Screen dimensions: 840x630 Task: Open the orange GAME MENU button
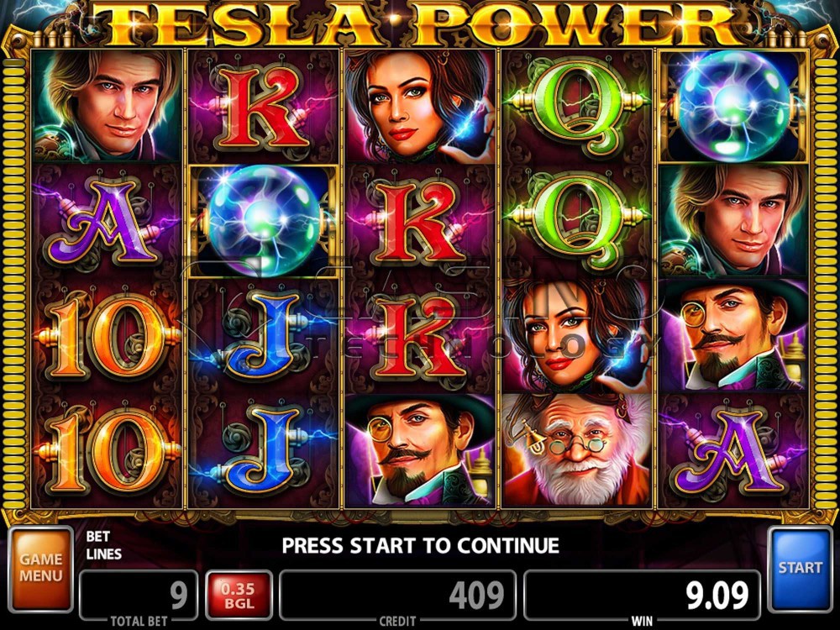(x=41, y=569)
